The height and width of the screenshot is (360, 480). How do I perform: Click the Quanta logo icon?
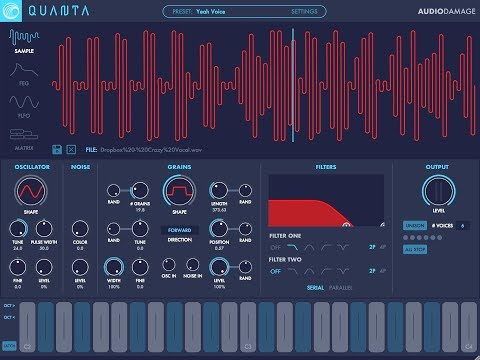click(x=11, y=11)
